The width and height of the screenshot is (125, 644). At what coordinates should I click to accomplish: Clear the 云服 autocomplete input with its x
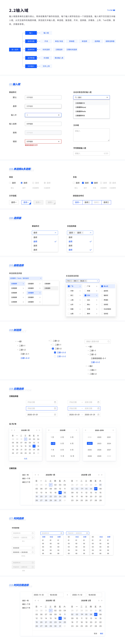(107, 97)
